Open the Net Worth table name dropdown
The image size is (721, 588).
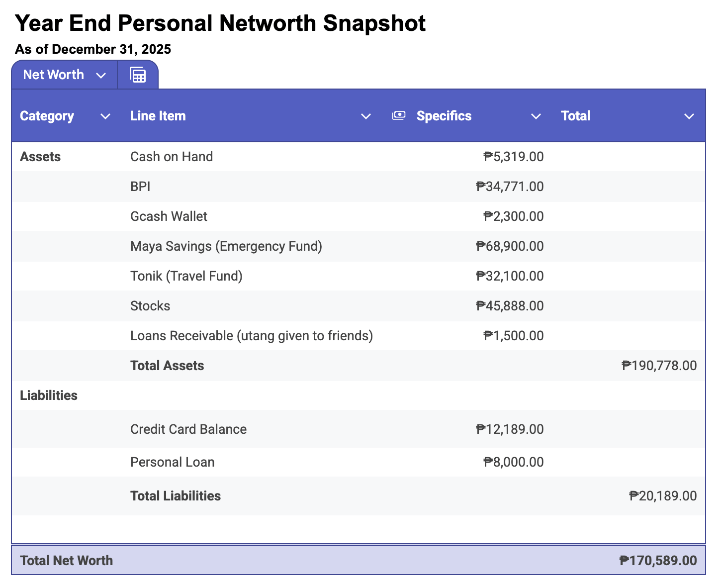click(101, 75)
